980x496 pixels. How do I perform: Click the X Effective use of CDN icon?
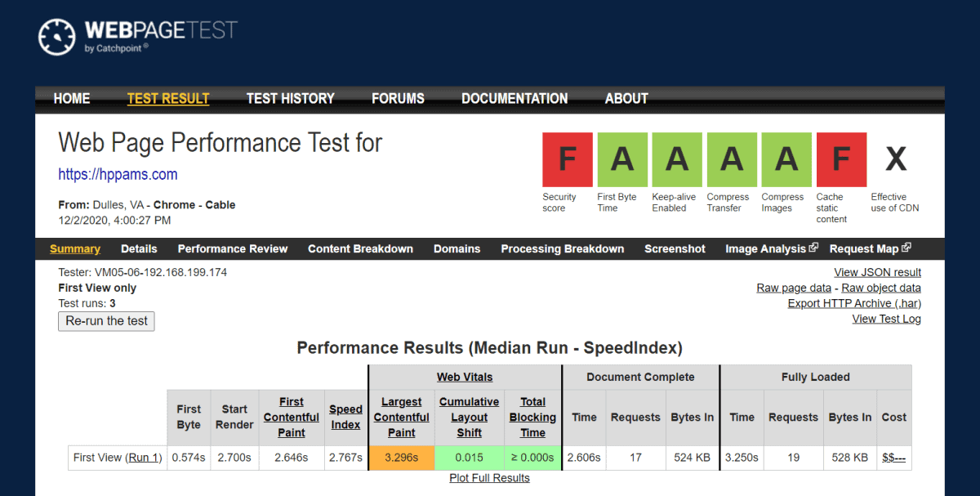pyautogui.click(x=894, y=159)
